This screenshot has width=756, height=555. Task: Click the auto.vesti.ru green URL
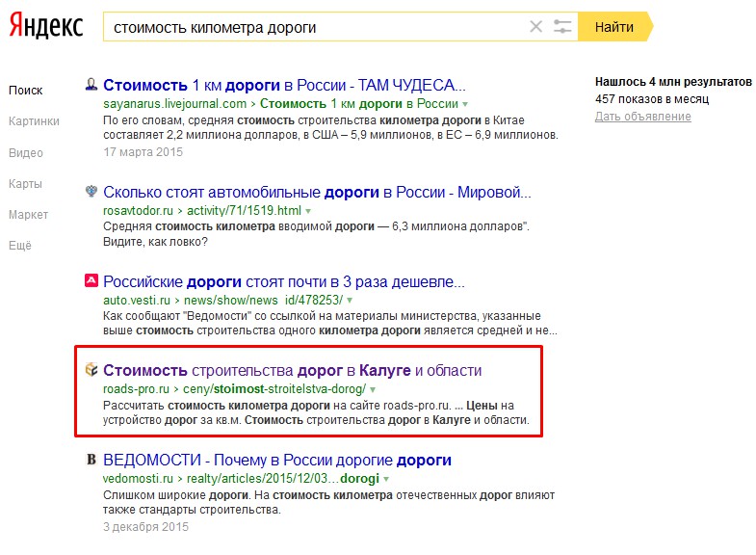[x=137, y=300]
